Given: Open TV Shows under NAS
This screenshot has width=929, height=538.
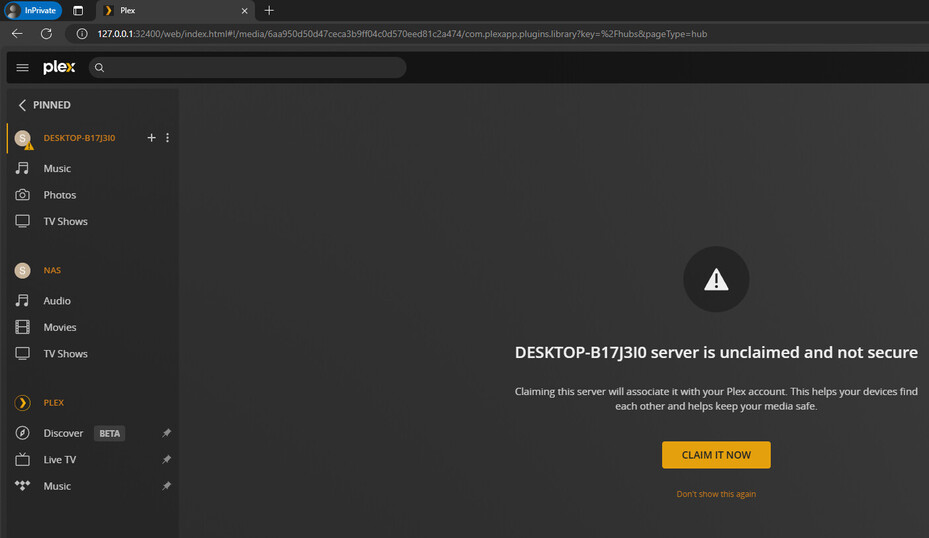Looking at the screenshot, I should [66, 354].
